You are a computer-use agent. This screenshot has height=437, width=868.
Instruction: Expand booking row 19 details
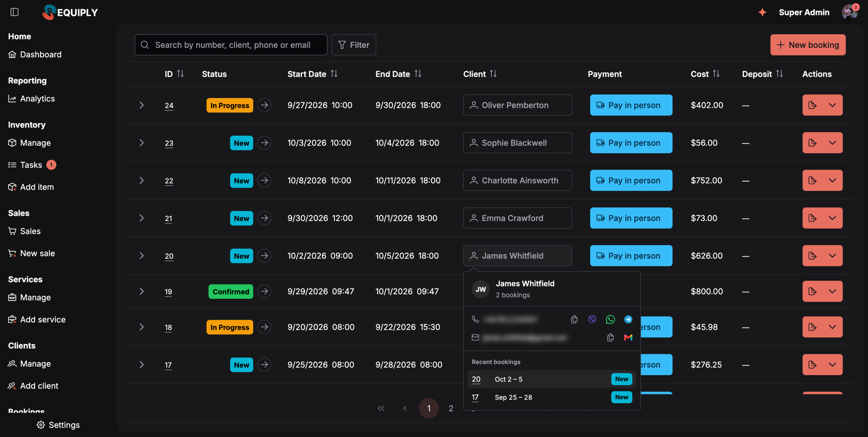pos(142,291)
